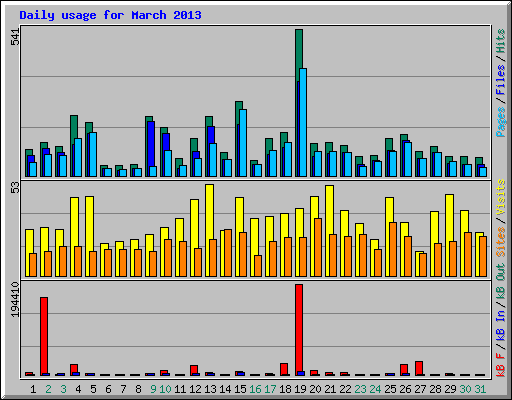Click green weekend day label '3'
The width and height of the screenshot is (512, 400).
point(63,389)
